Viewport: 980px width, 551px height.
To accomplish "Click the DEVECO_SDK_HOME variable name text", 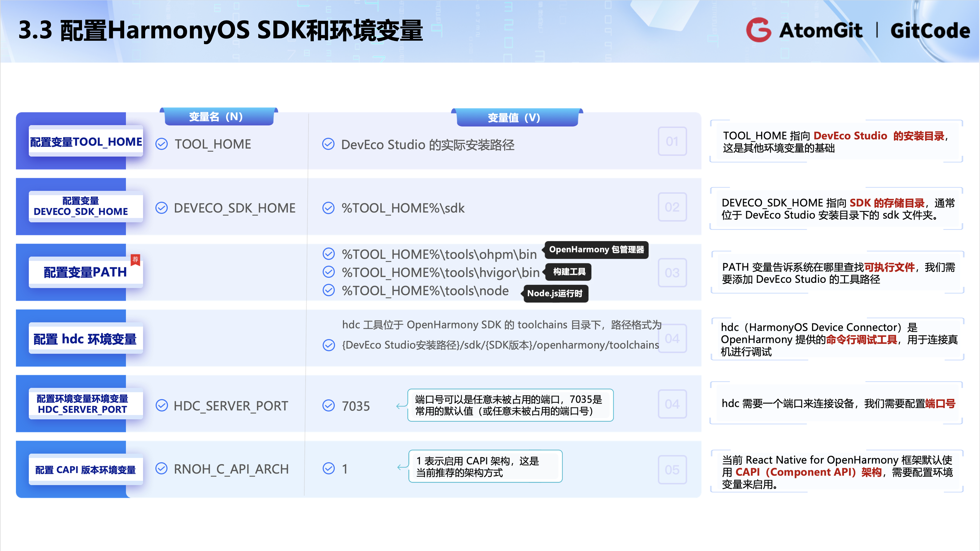I will pyautogui.click(x=234, y=208).
